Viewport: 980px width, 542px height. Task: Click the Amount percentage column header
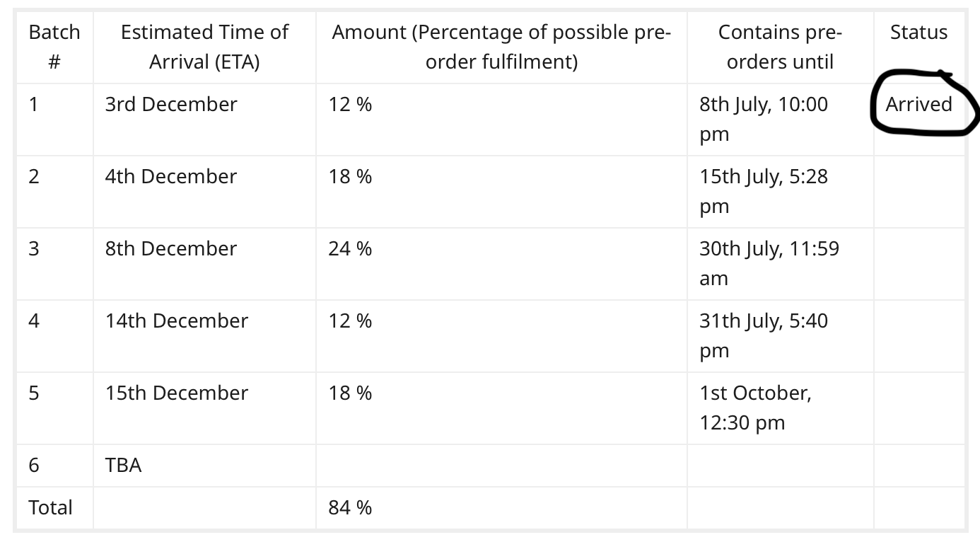[x=501, y=47]
